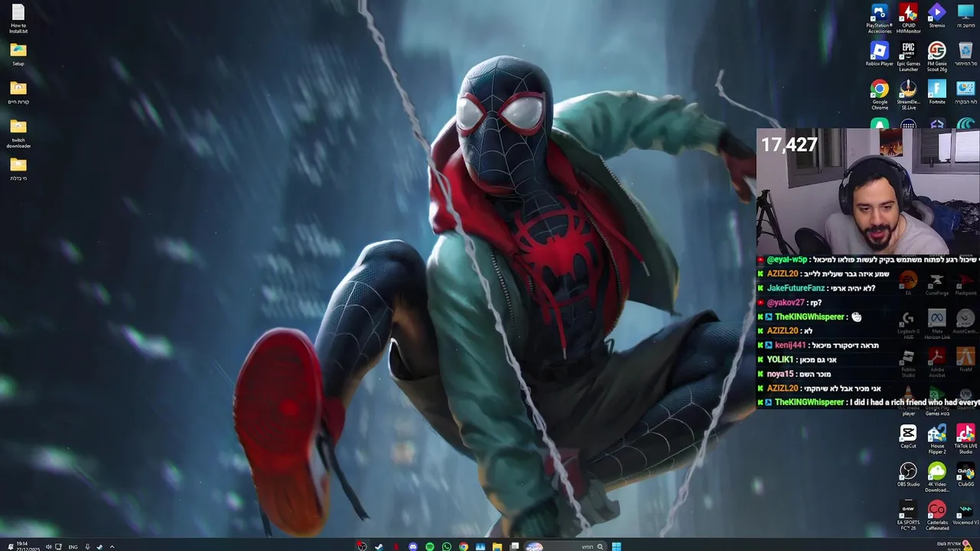Click the volume speaker icon in tray
This screenshot has width=980, height=551.
click(x=48, y=546)
